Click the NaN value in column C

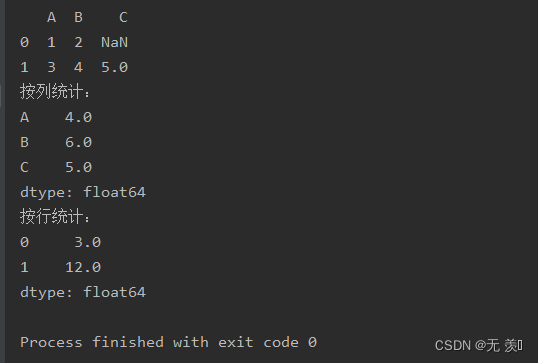pos(114,42)
